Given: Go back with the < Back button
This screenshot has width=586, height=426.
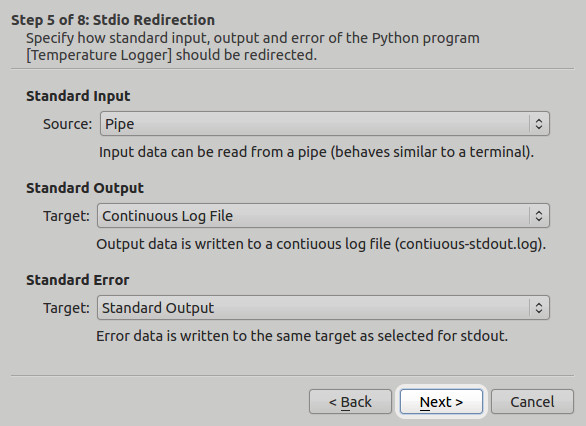Looking at the screenshot, I should 350,402.
